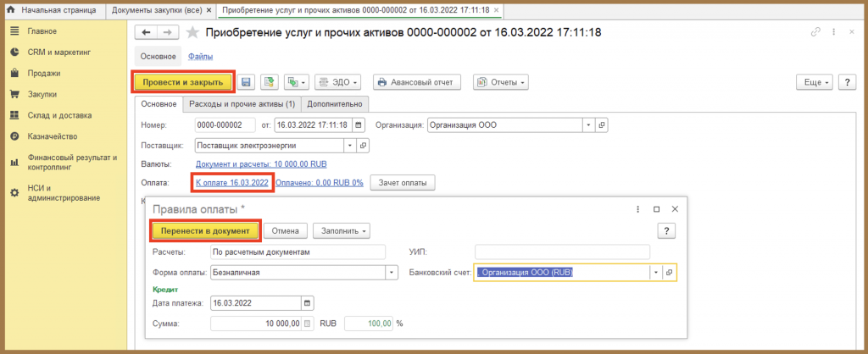Image resolution: width=868 pixels, height=354 pixels.
Task: Expand the Форма оплаты dropdown
Action: coord(392,273)
